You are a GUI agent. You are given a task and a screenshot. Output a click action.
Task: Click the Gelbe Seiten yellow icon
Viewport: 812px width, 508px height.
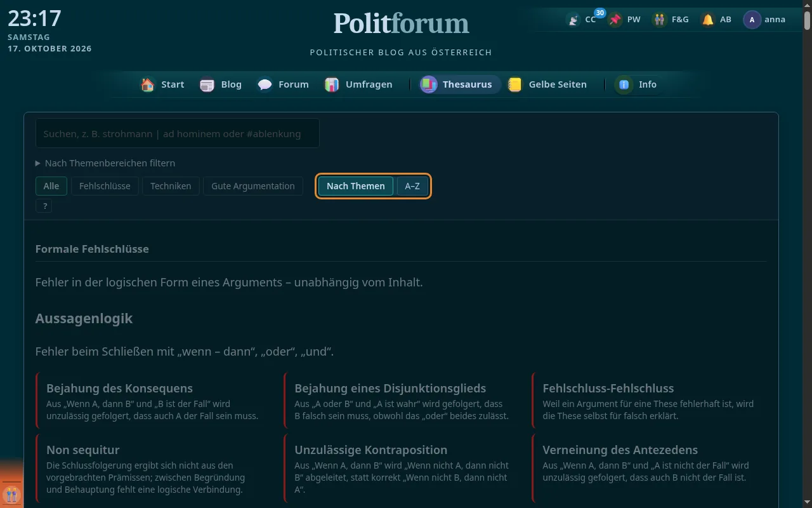pyautogui.click(x=515, y=84)
